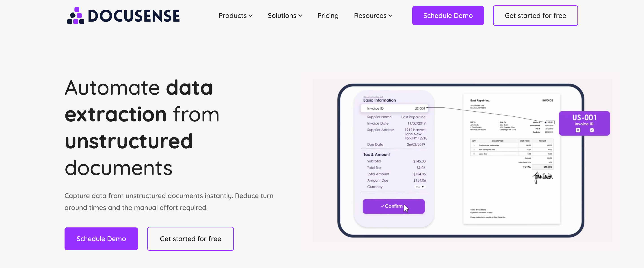Click the Docusense purple blocks logo icon

76,16
